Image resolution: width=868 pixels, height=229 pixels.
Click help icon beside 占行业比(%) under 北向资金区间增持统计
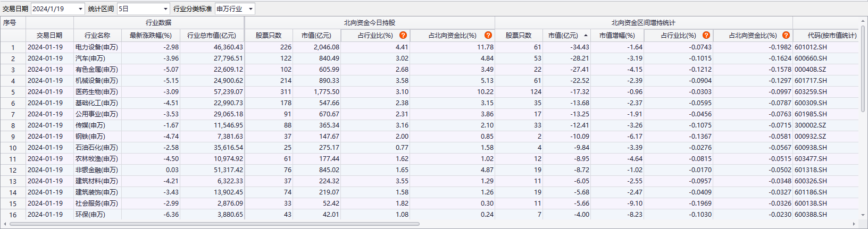coord(706,35)
